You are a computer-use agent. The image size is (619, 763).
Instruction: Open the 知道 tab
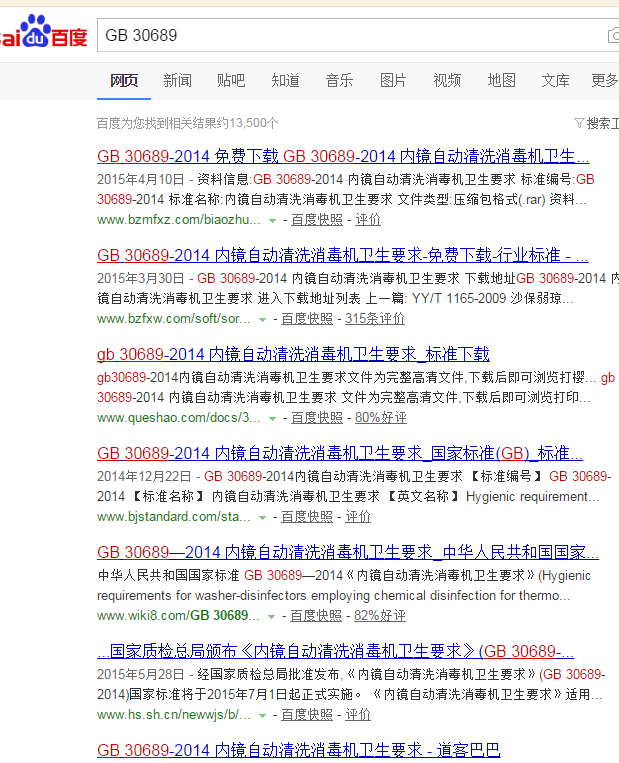285,81
